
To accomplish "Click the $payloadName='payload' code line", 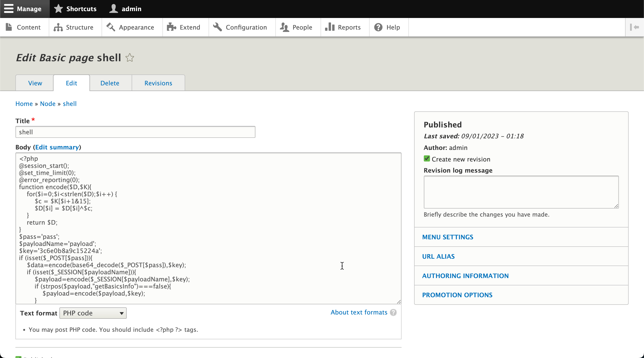I will click(58, 244).
